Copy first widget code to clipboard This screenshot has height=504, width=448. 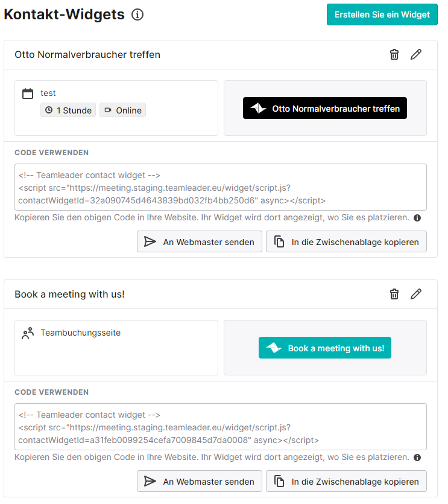(x=346, y=241)
